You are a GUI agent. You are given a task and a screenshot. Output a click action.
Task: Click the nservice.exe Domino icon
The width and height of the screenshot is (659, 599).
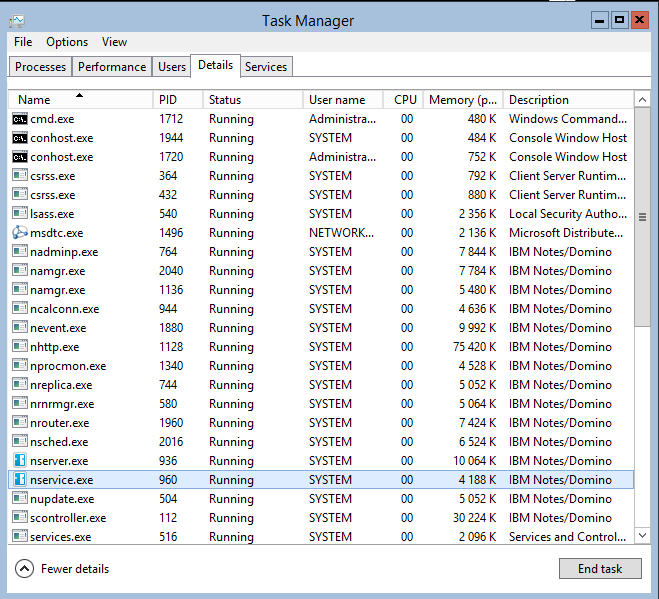(x=20, y=480)
